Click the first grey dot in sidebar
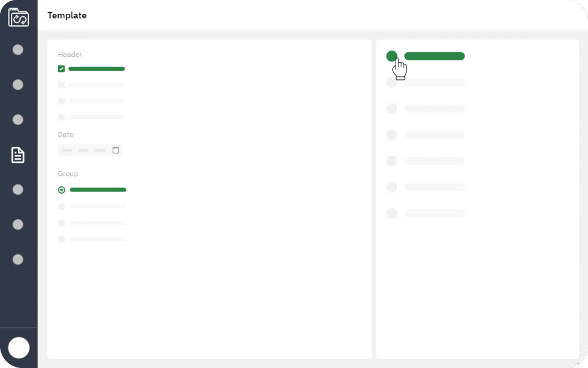Screen dimensions: 588x368 tap(18, 50)
